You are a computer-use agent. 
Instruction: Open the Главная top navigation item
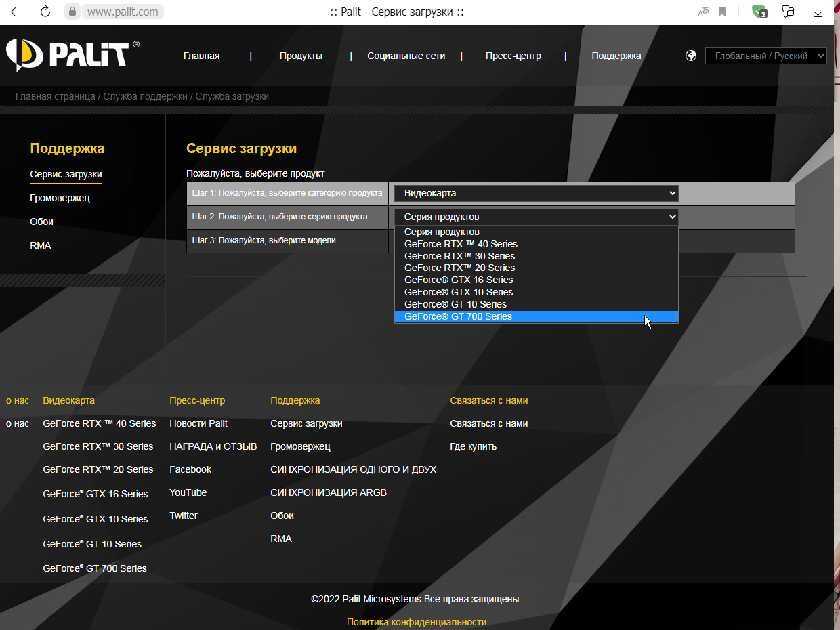(x=201, y=56)
